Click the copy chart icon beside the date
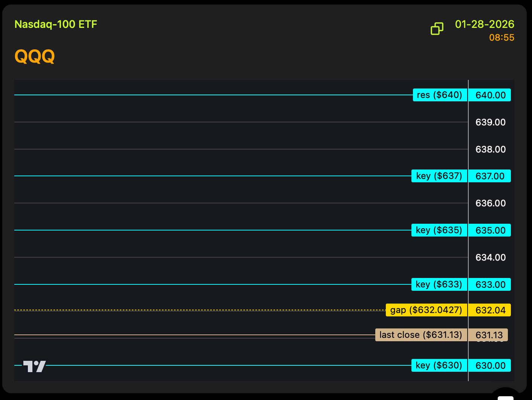This screenshot has height=400, width=532. [x=437, y=29]
